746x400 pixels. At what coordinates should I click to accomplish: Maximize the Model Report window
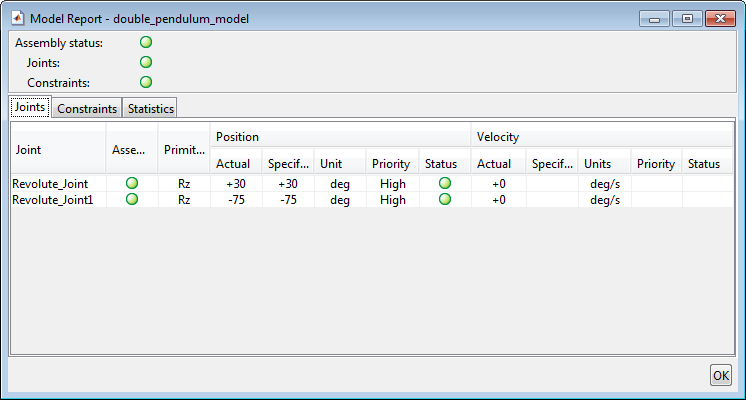pos(687,19)
